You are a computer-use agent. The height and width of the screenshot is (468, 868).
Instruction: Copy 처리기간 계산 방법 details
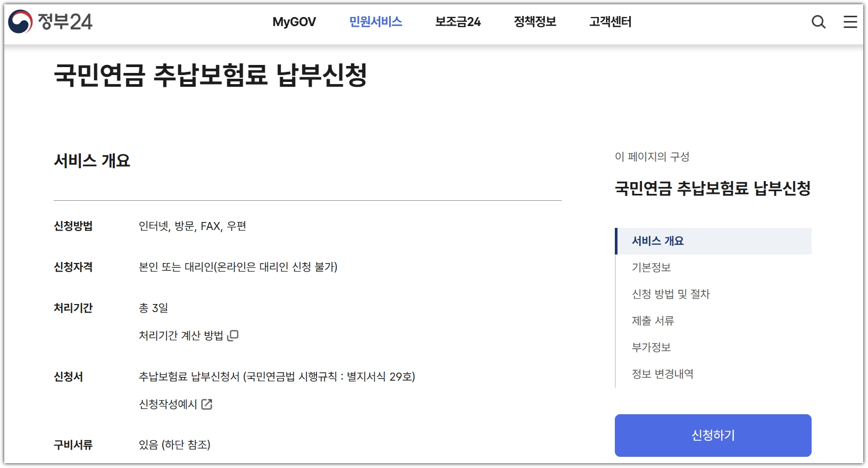point(232,335)
